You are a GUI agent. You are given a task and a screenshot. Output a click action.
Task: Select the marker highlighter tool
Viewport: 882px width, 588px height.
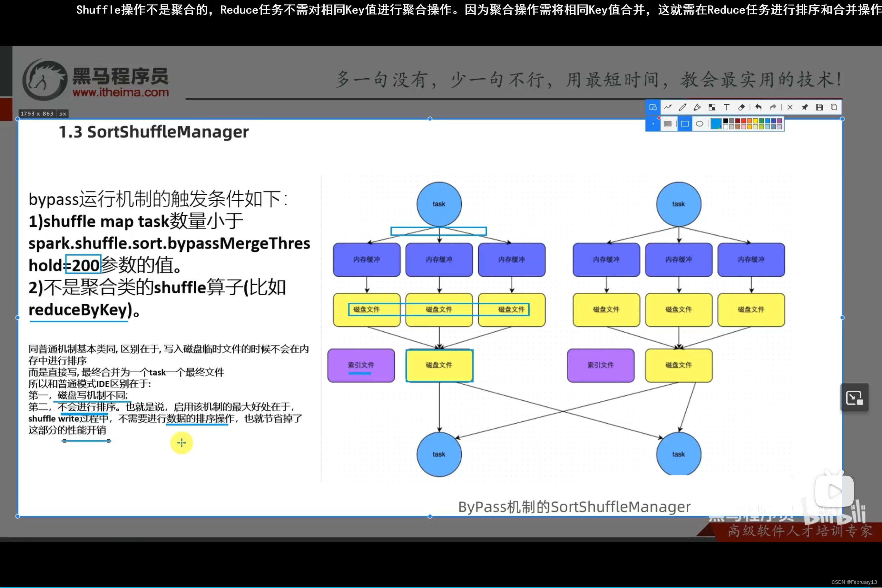(697, 107)
